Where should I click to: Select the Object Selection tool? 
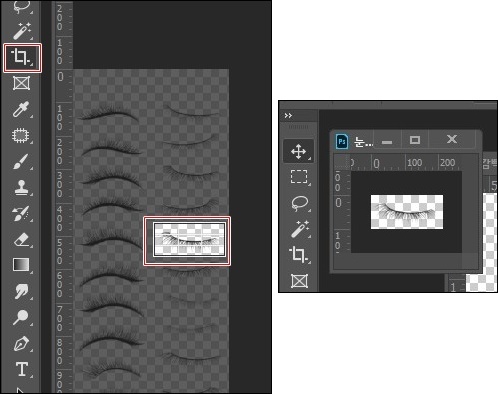pos(21,135)
